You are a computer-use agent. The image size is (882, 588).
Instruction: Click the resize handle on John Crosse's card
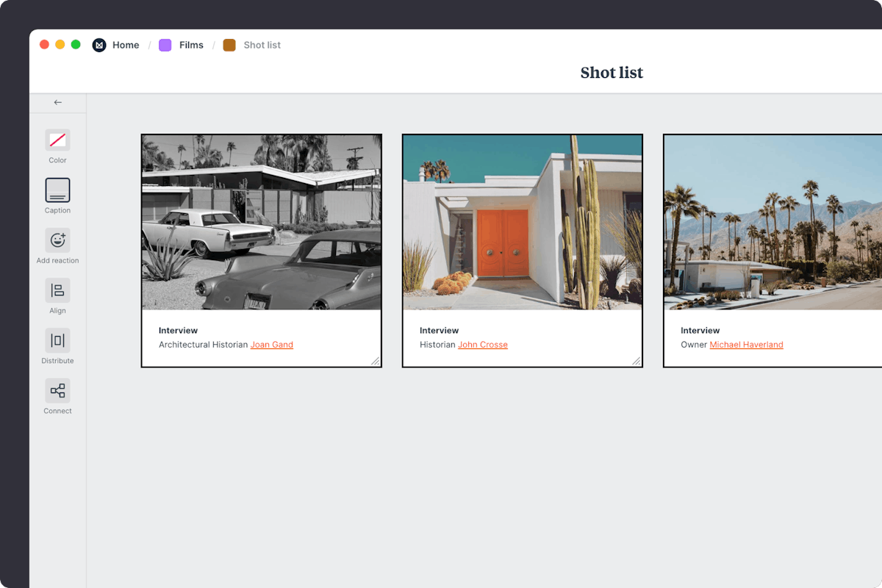[x=637, y=361]
